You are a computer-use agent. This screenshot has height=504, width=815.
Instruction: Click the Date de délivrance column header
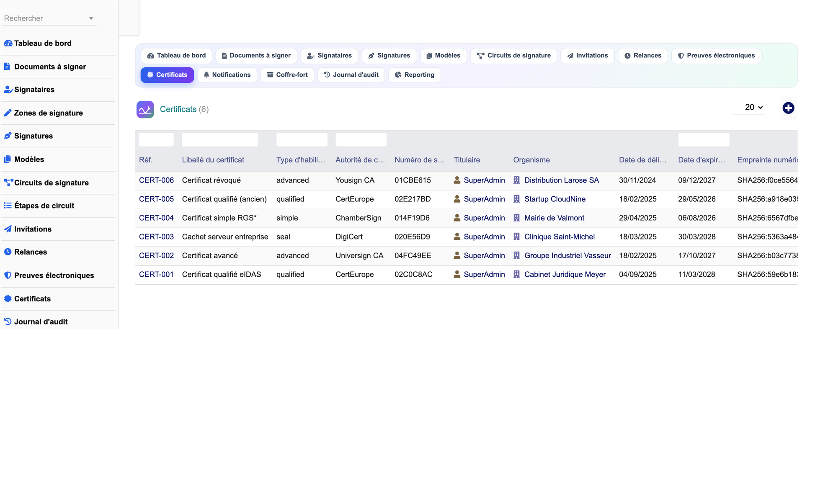pos(642,160)
